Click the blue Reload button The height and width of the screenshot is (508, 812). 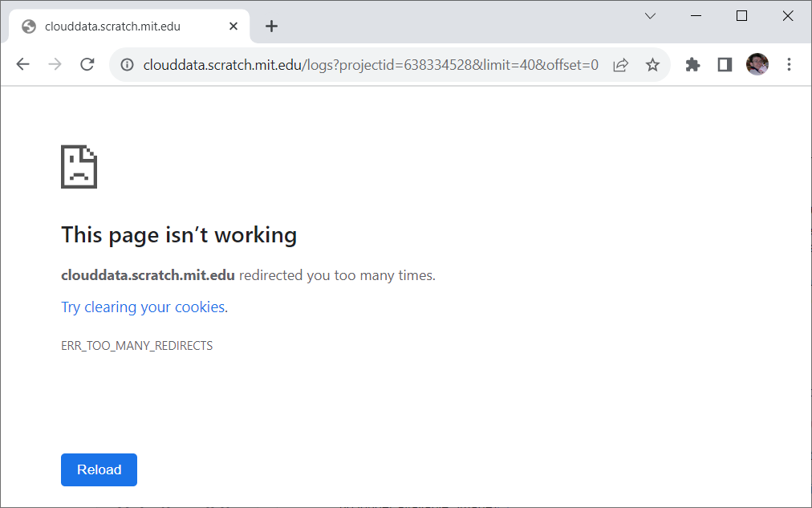click(99, 469)
